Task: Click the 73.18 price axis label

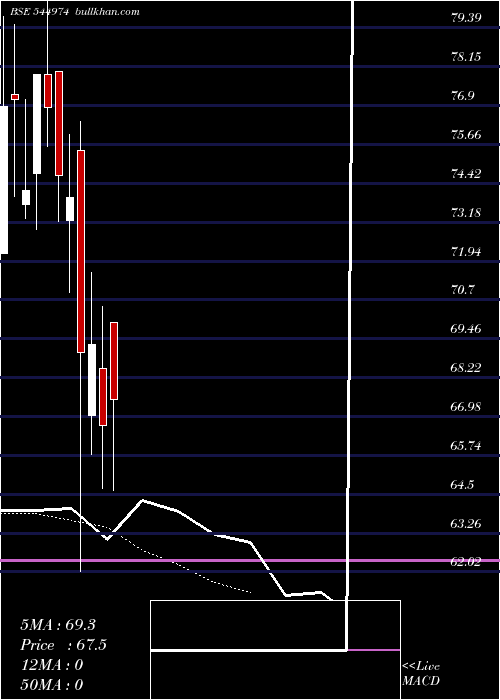Action: 466,212
